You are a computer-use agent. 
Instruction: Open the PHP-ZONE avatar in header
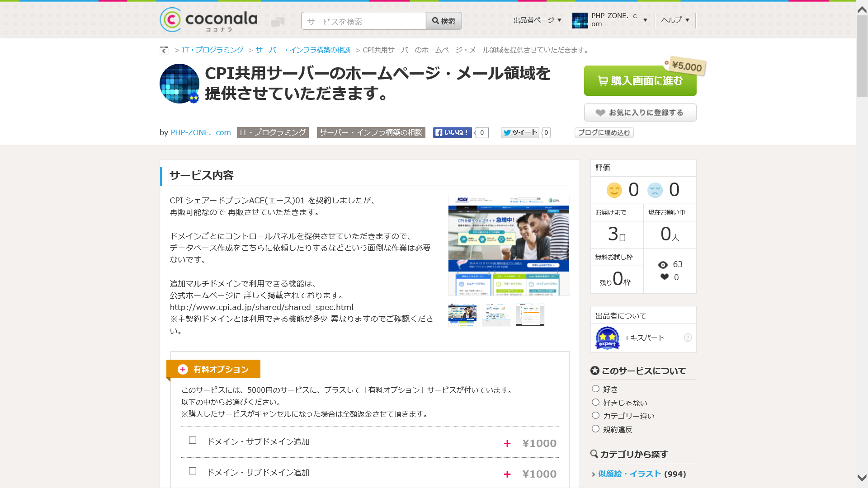(580, 20)
